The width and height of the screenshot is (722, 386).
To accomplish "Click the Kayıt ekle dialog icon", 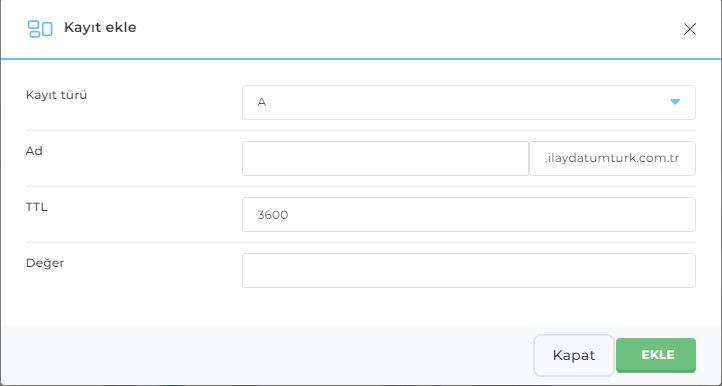I will 40,29.
